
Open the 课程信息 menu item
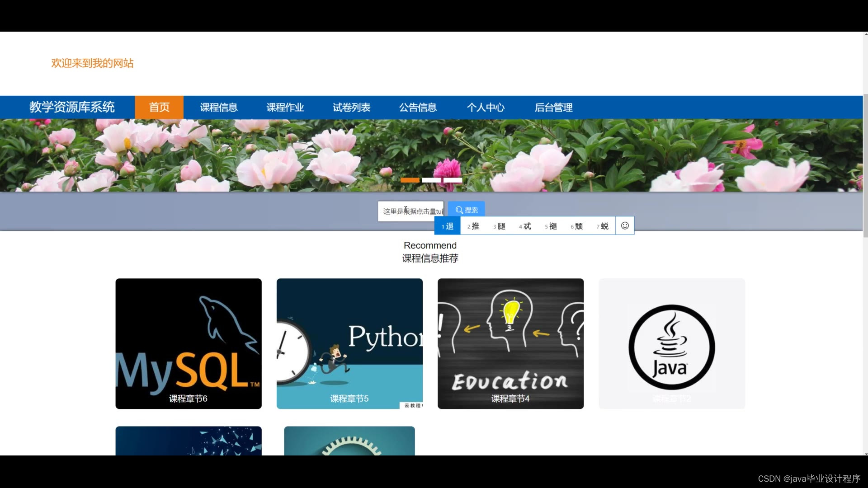pos(219,107)
